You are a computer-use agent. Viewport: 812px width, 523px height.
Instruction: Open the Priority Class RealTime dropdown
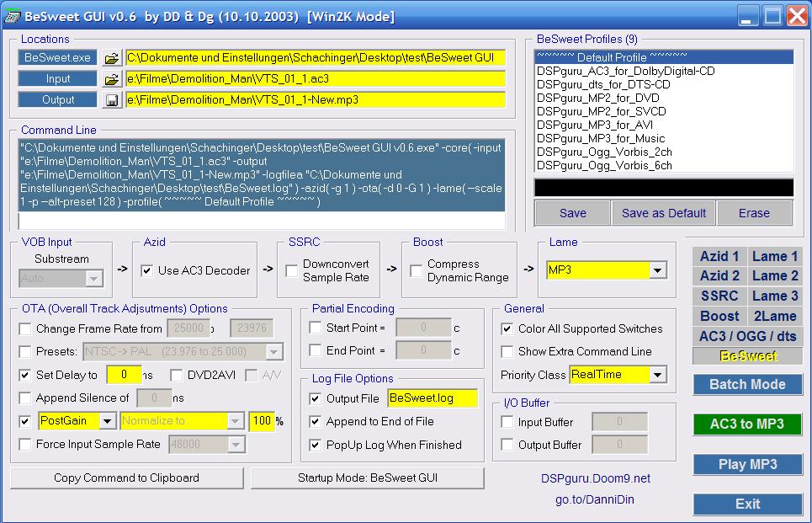658,374
